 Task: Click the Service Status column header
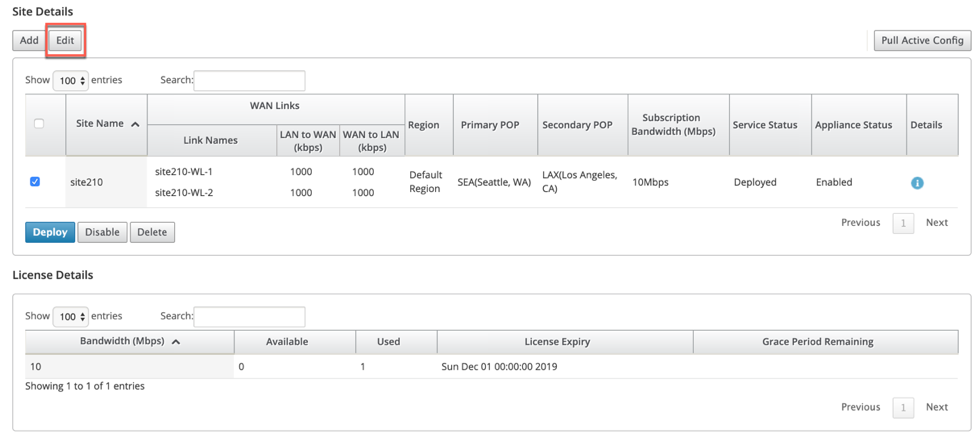click(770, 125)
